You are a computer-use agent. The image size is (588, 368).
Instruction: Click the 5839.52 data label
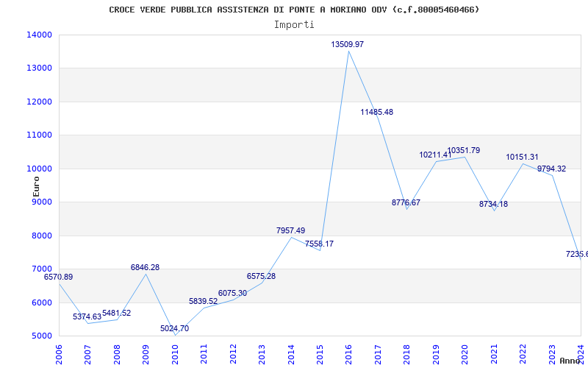pyautogui.click(x=204, y=301)
